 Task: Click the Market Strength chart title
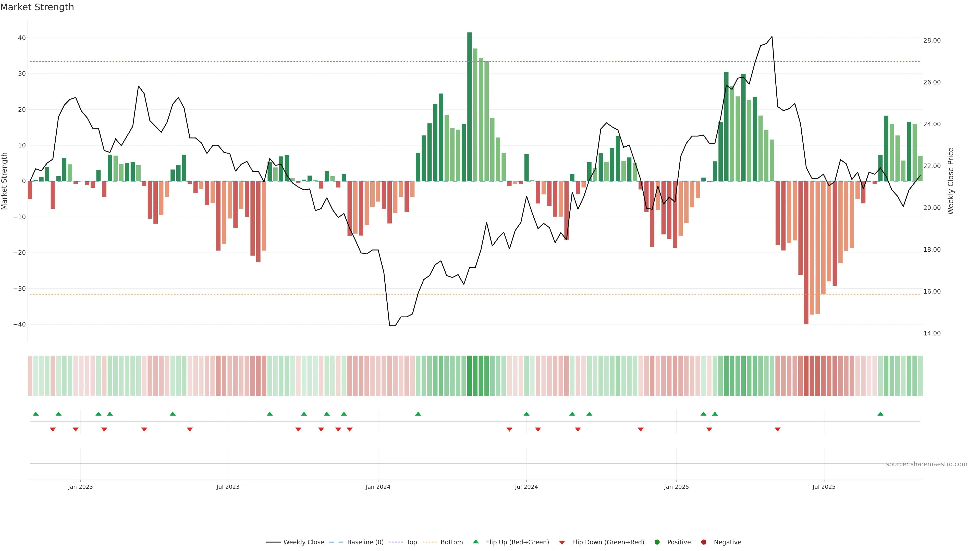[x=37, y=7]
